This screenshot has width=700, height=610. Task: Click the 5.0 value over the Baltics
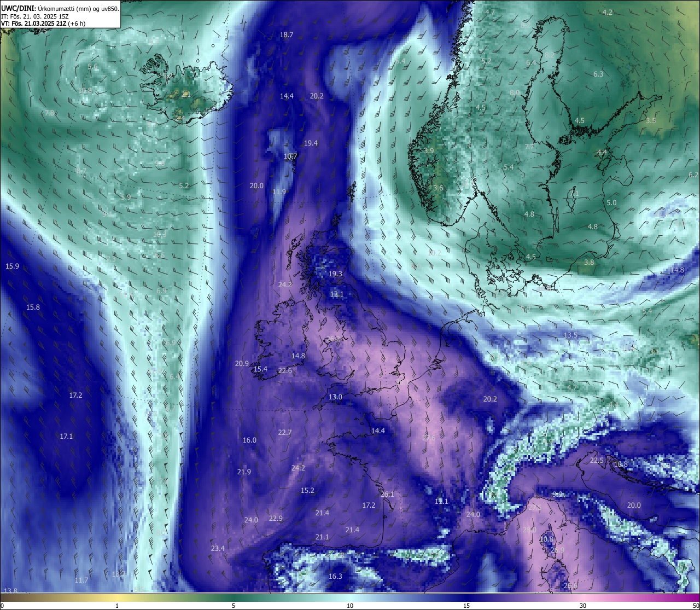coord(611,203)
